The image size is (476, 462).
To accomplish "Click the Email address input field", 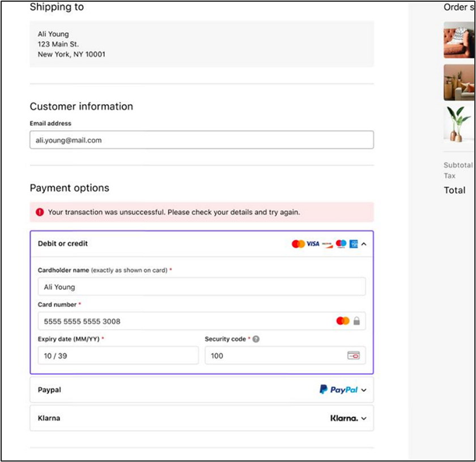I will point(201,140).
